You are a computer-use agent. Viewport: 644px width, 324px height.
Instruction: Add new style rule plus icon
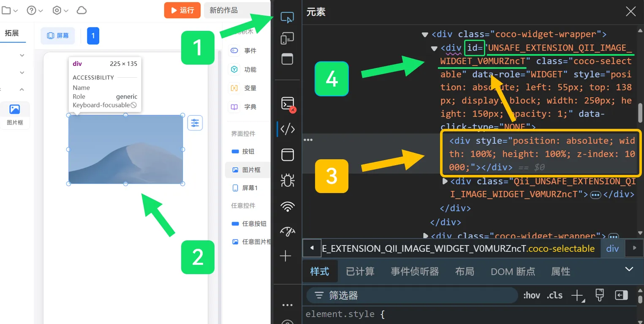tap(577, 295)
